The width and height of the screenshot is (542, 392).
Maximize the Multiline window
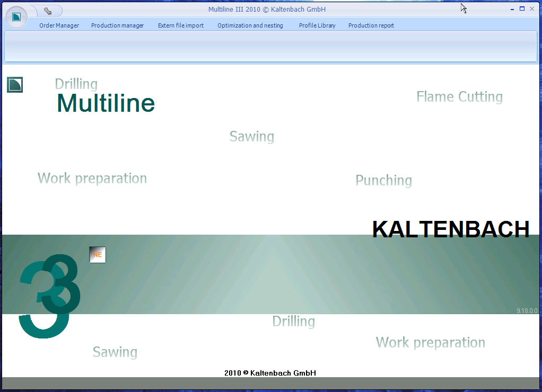click(x=522, y=8)
